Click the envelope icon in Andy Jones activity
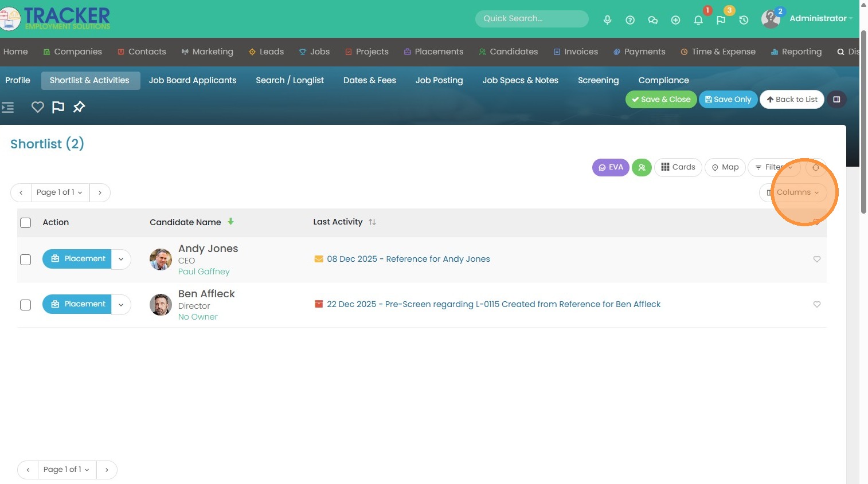This screenshot has height=484, width=868. (x=319, y=259)
